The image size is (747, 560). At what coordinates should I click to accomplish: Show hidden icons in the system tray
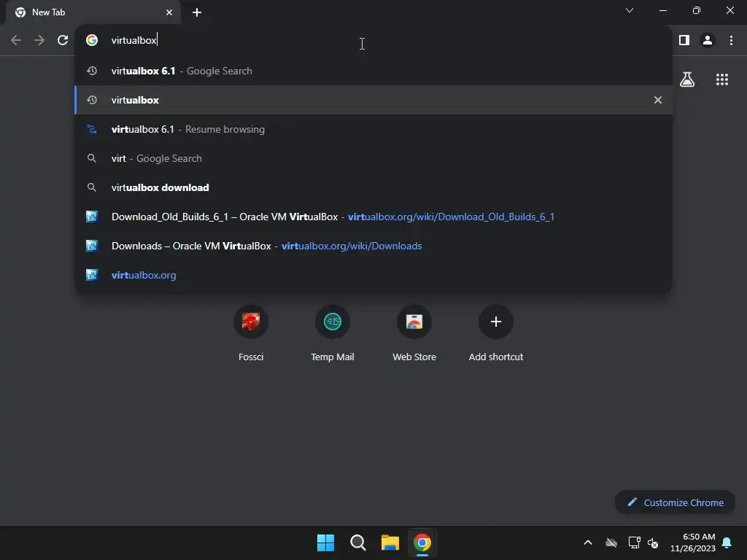[588, 542]
